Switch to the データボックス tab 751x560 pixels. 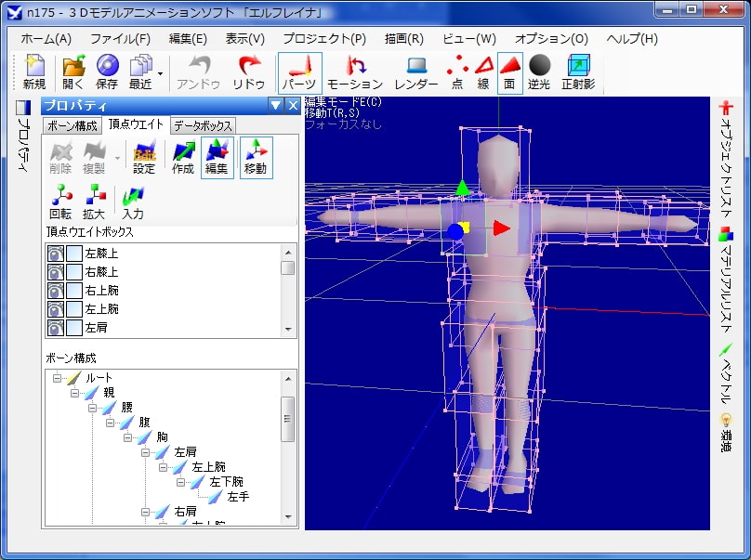(x=203, y=125)
